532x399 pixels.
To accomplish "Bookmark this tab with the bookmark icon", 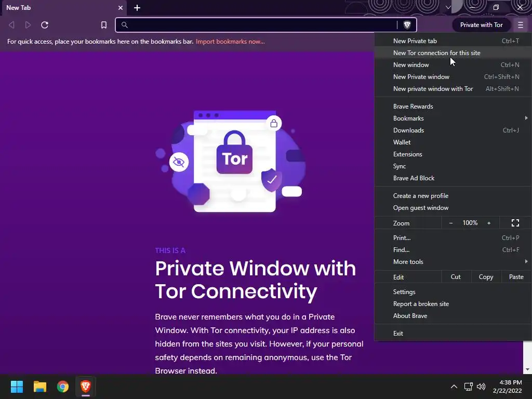I will 104,25.
